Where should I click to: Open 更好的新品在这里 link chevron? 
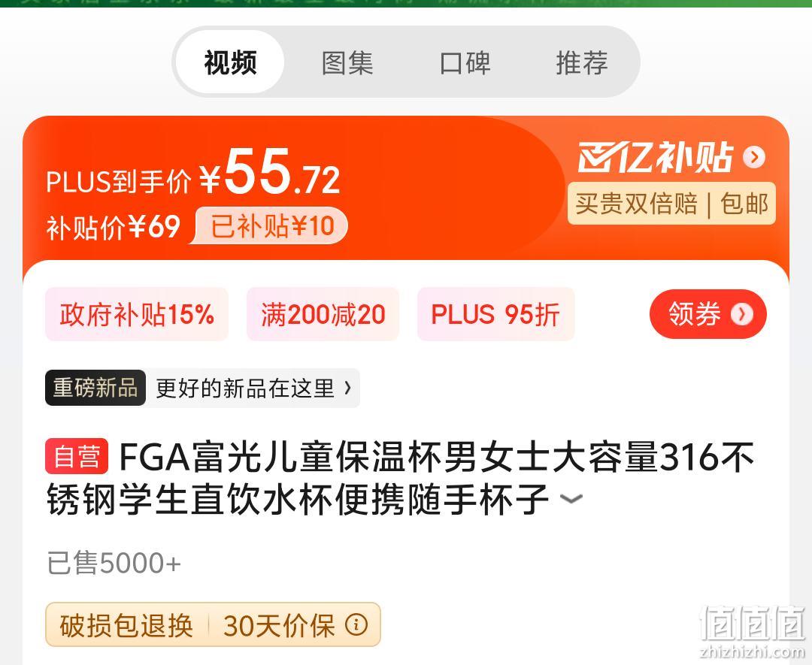tap(347, 388)
